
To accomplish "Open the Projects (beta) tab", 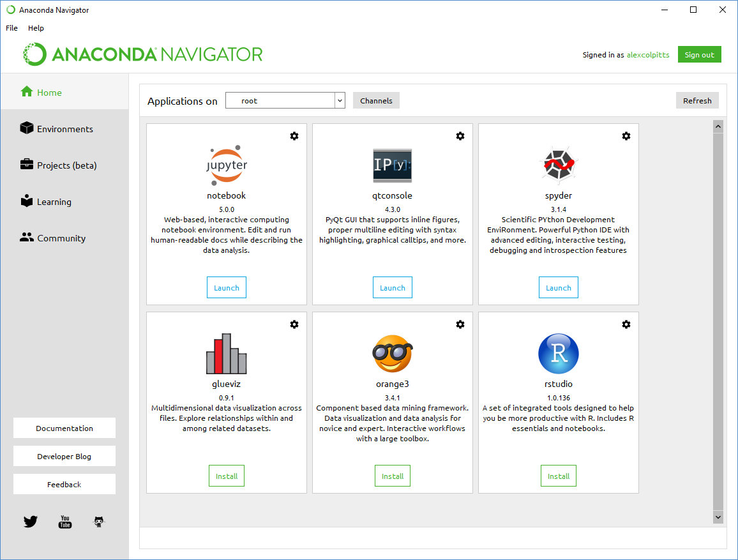I will (x=64, y=165).
